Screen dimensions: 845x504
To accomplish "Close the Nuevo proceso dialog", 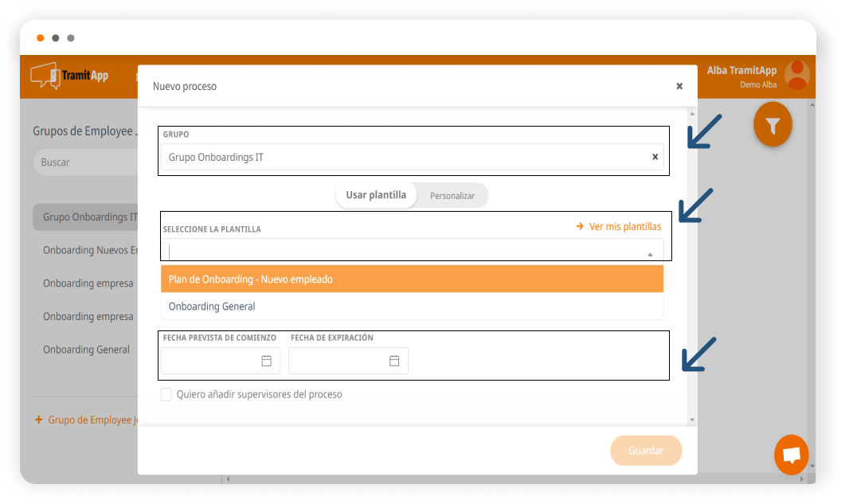I will pos(679,86).
